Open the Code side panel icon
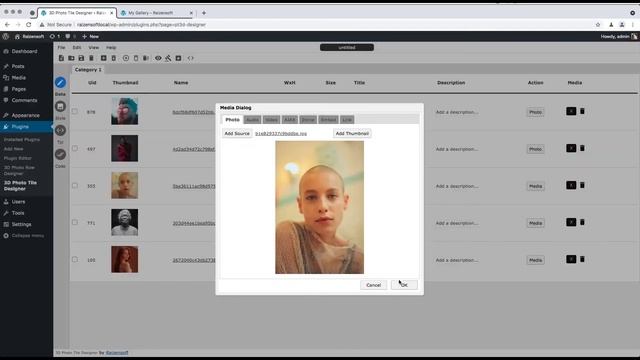 click(60, 154)
